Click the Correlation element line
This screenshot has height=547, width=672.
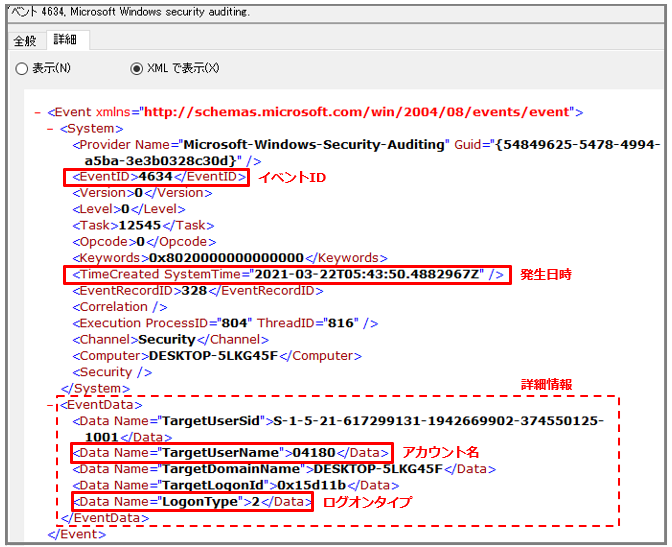[120, 307]
